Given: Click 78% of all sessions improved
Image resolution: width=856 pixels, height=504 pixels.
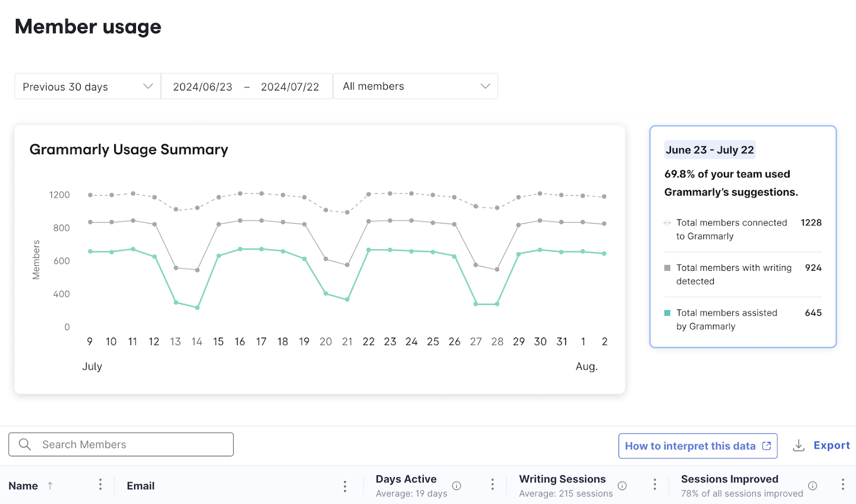Looking at the screenshot, I should tap(742, 493).
